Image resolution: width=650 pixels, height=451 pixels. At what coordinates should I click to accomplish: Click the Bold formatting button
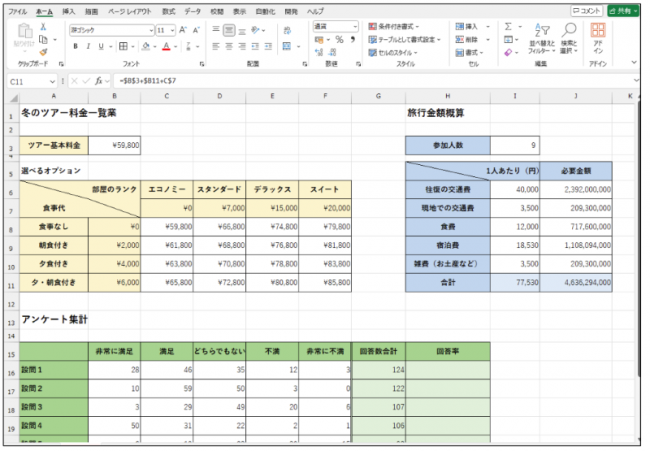75,46
